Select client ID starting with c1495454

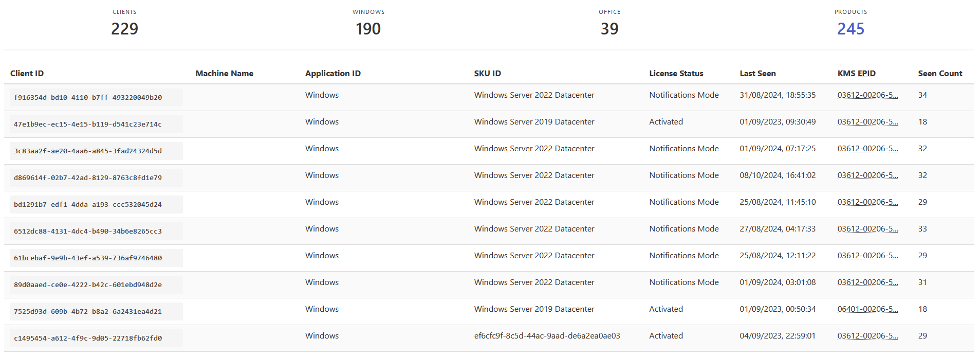pos(88,339)
